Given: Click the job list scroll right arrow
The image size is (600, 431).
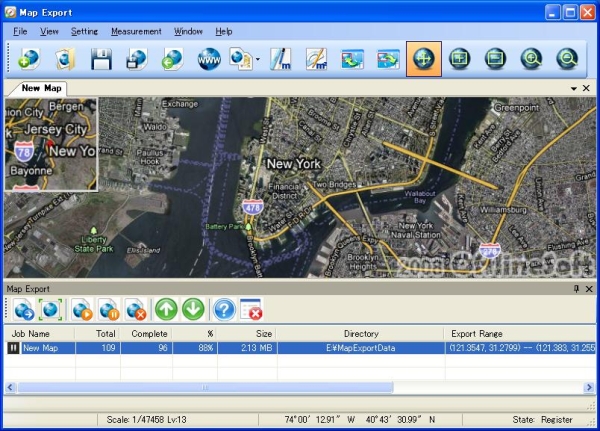Looking at the screenshot, I should pos(589,387).
